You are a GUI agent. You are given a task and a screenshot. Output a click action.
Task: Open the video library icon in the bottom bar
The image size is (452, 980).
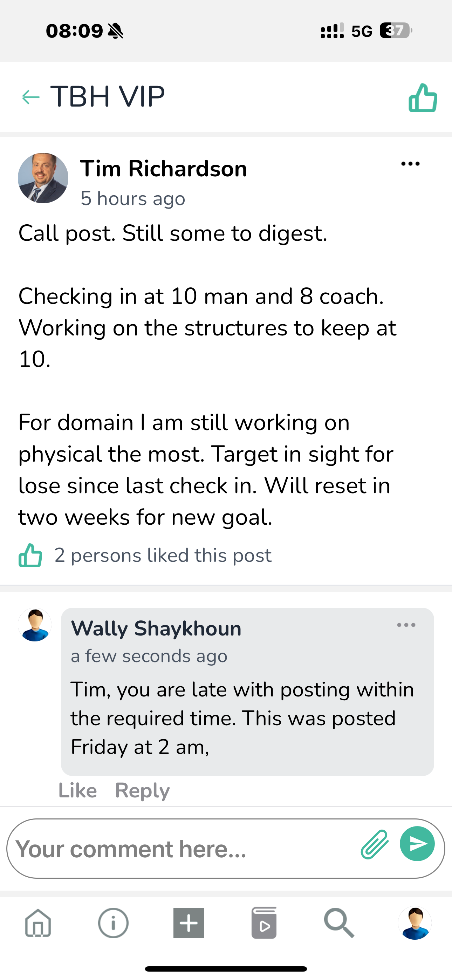click(x=264, y=923)
